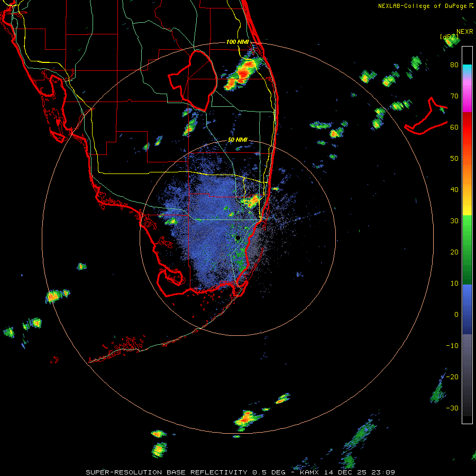Screen dimensions: 476x476
Task: Click the NEXR label above the scale
Action: click(465, 32)
